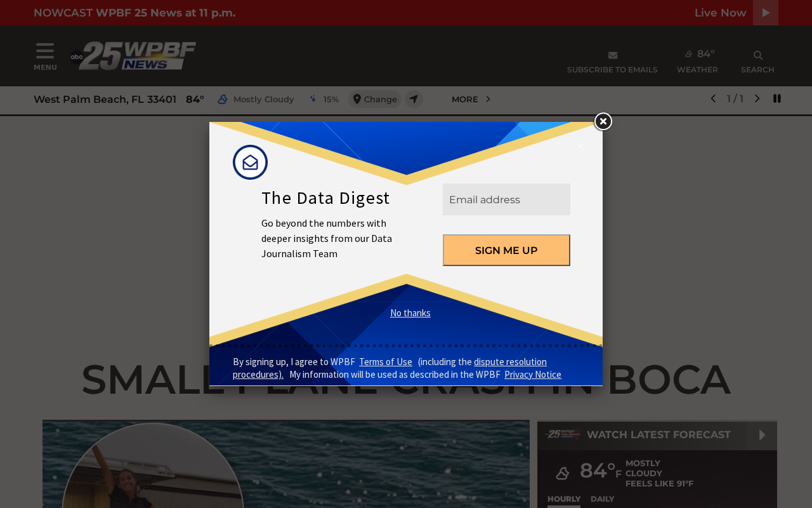Pause the alert ticker
Viewport: 812px width, 508px height.
(777, 98)
